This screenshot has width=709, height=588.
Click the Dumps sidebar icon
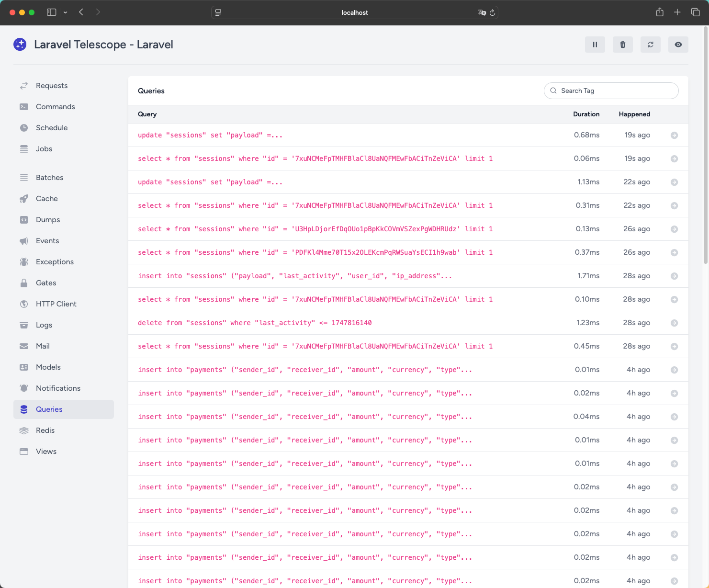[24, 220]
